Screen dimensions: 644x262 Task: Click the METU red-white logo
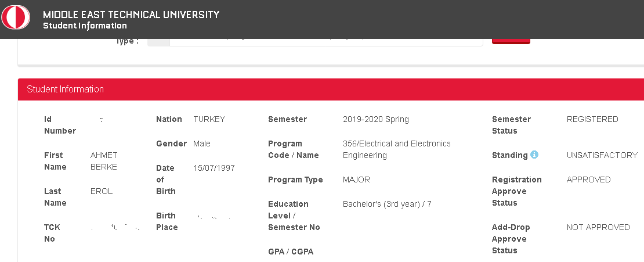click(x=16, y=17)
